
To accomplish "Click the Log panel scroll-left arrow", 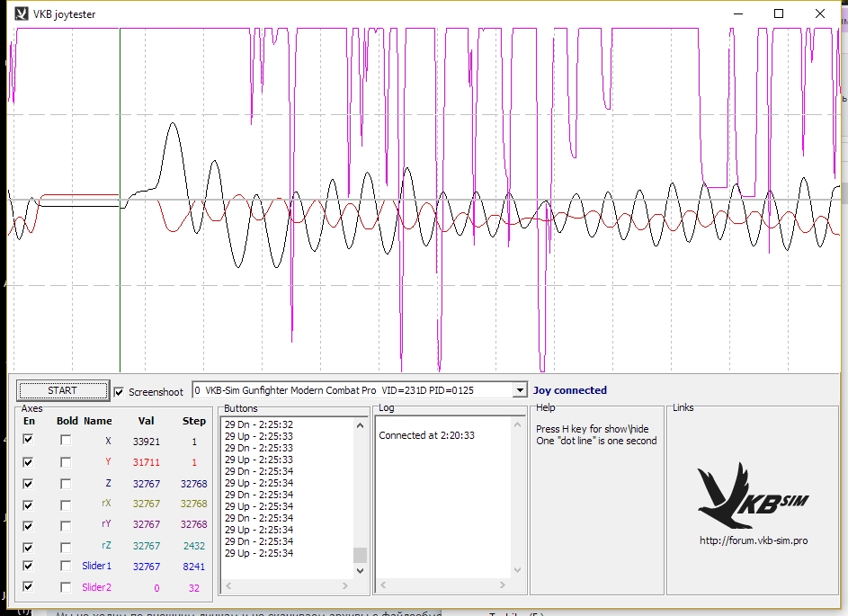I will 383,585.
